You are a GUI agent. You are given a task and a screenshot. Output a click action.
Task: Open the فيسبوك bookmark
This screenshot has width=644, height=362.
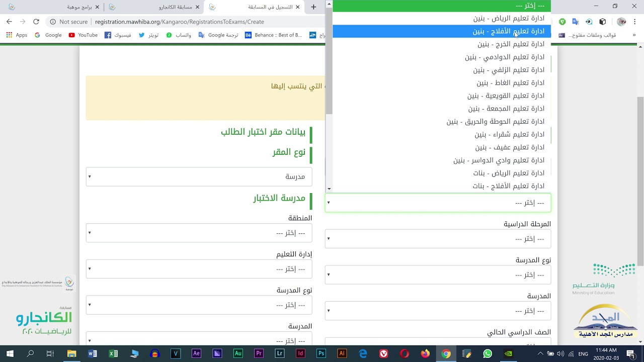coord(118,35)
